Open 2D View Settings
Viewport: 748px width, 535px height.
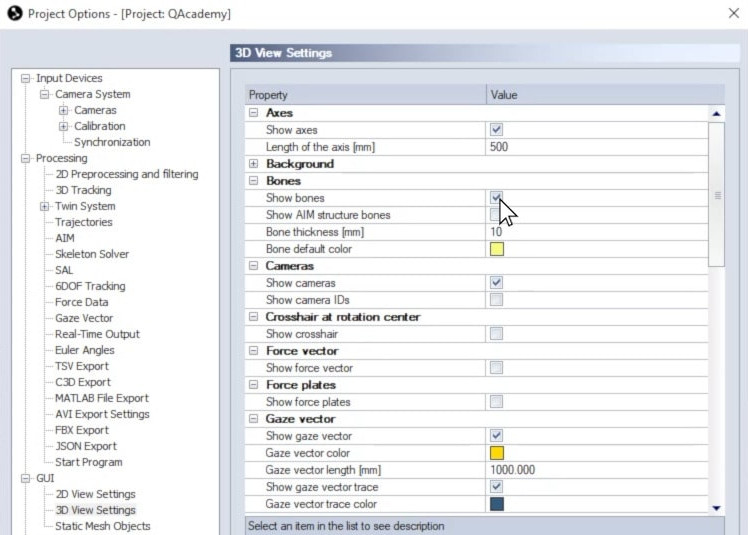(x=95, y=494)
